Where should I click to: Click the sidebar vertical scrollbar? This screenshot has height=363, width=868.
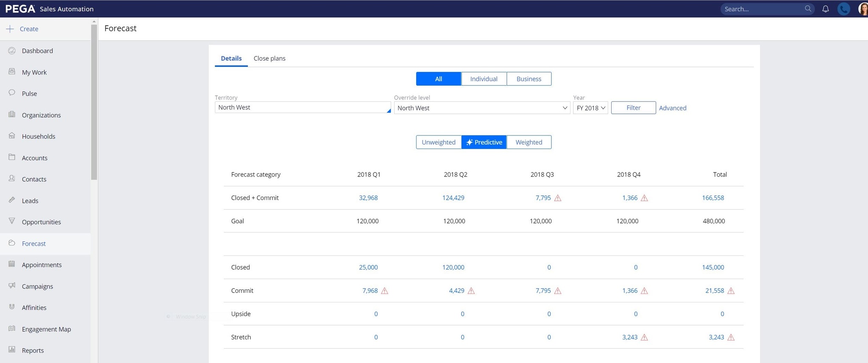tap(94, 102)
